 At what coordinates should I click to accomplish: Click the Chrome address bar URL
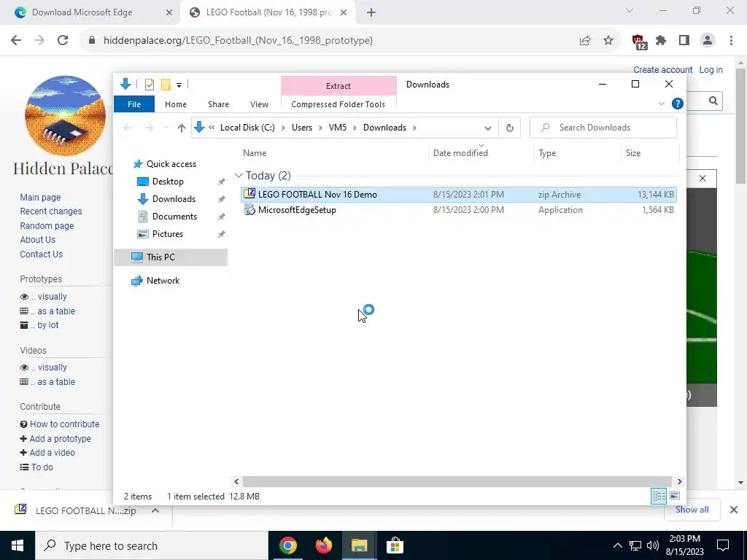(238, 41)
